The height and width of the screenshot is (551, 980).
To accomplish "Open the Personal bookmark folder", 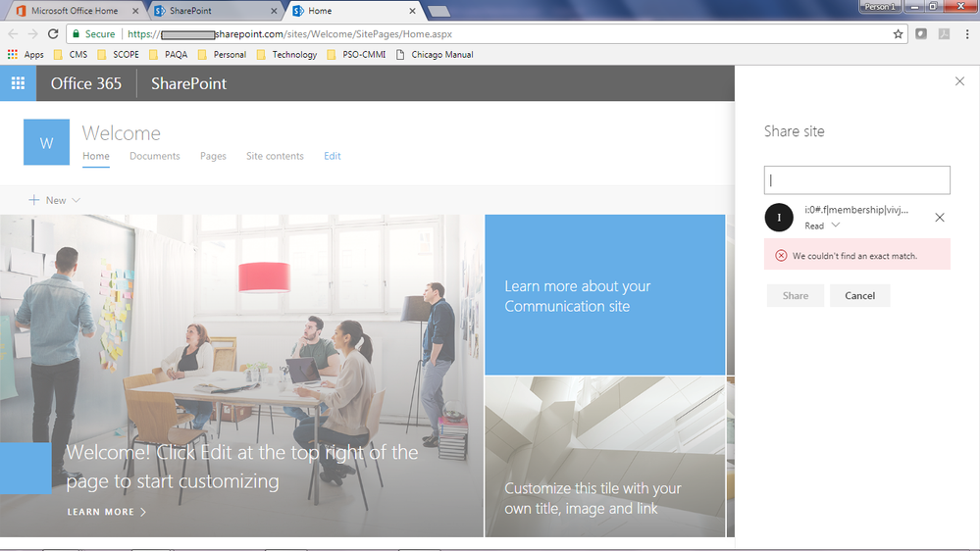I will (x=222, y=54).
